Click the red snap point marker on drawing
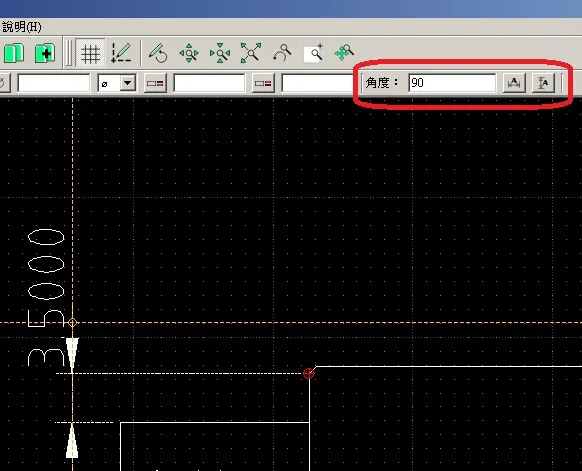This screenshot has height=471, width=582. [308, 373]
